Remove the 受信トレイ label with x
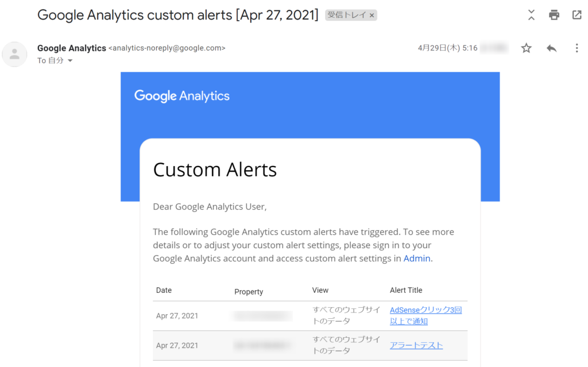This screenshot has height=367, width=588. tap(372, 16)
